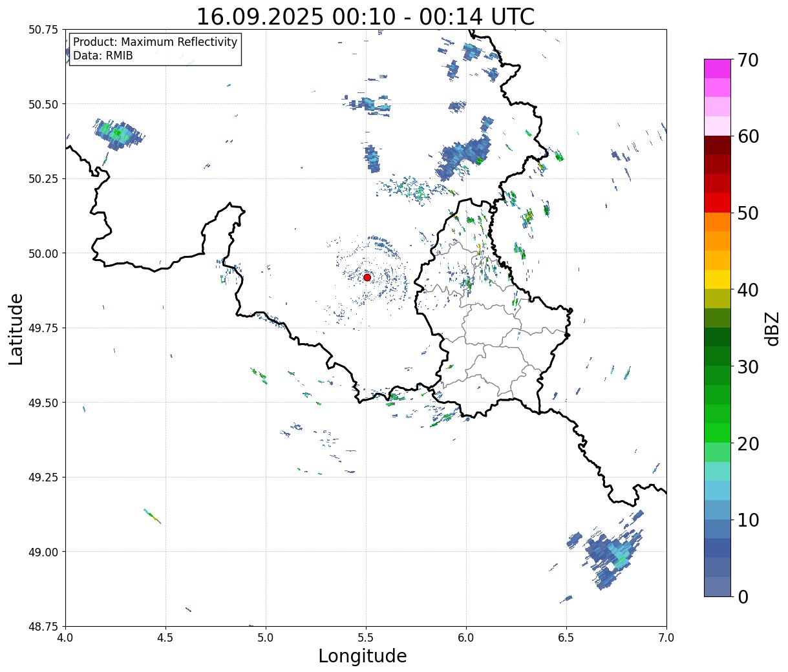Click the colorbar tick label 10
Image resolution: width=788 pixels, height=672 pixels.
tap(747, 520)
